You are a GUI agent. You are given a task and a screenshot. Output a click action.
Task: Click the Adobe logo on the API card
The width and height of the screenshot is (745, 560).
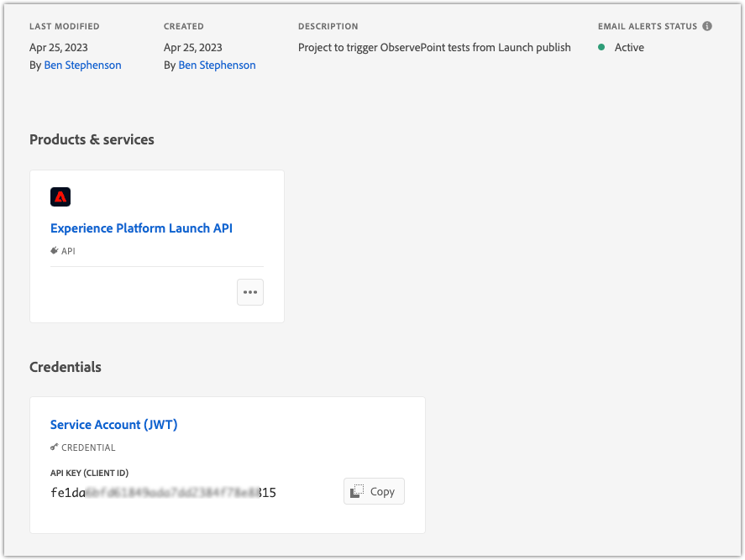60,196
